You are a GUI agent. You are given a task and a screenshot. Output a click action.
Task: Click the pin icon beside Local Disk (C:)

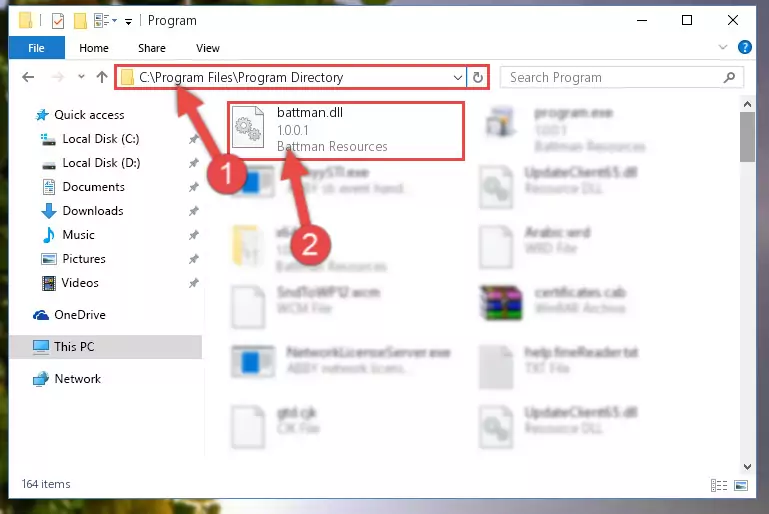(x=194, y=139)
